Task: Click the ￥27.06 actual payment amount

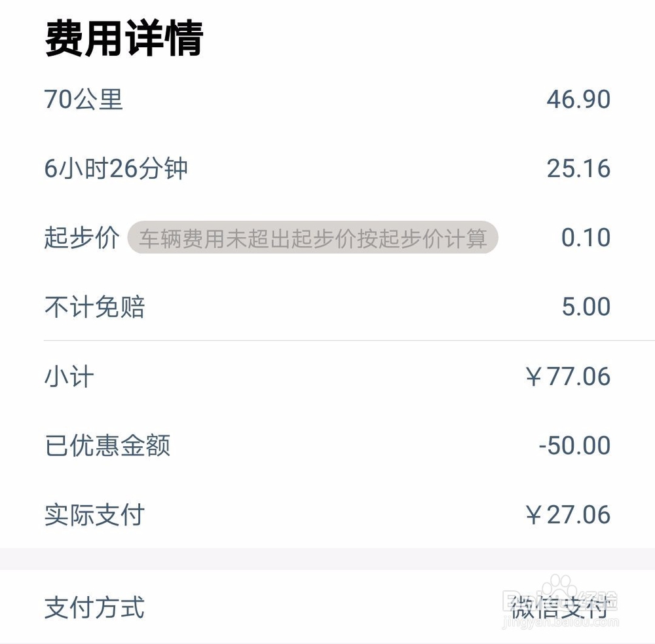Action: pyautogui.click(x=568, y=514)
